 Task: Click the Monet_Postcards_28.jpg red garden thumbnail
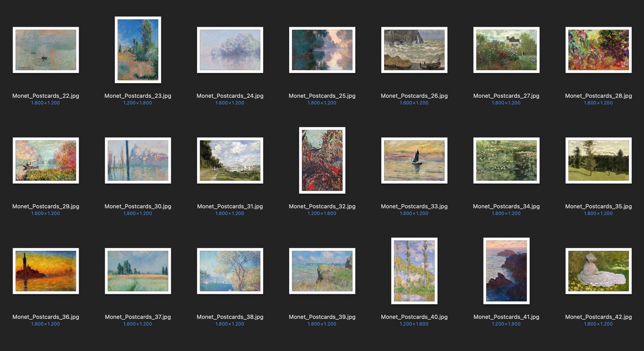click(x=598, y=50)
